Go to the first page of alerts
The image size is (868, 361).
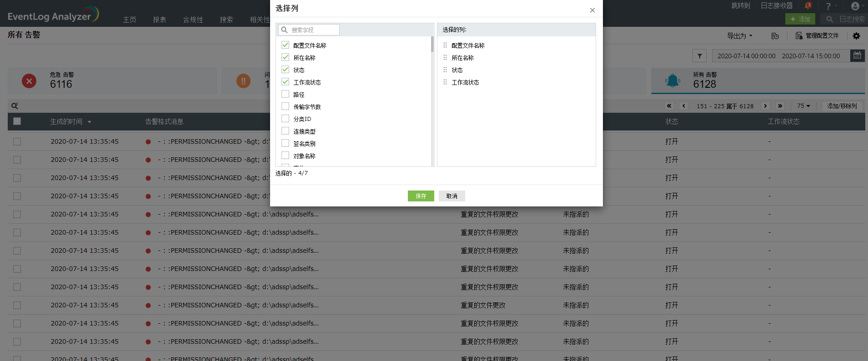(669, 106)
